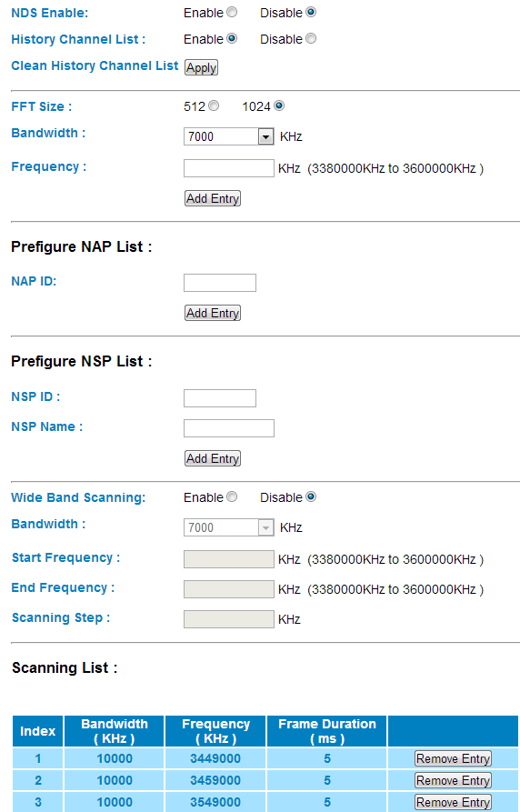Focus the NAP ID input field
The width and height of the screenshot is (520, 812).
[220, 283]
